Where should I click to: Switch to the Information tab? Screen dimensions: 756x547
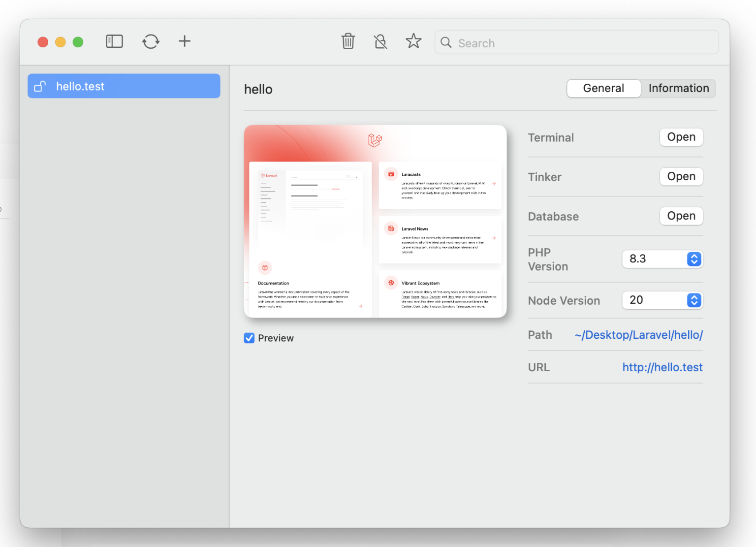[x=678, y=89]
